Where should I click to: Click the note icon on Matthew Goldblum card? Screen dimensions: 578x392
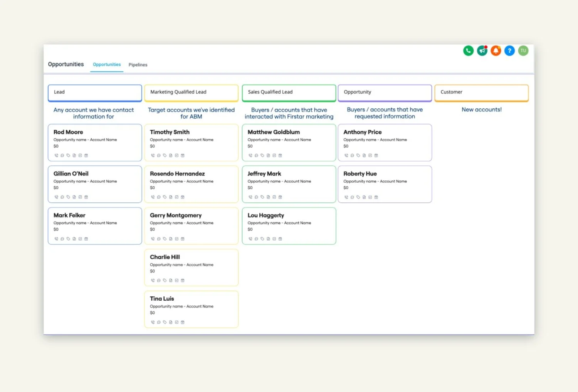[x=268, y=155]
